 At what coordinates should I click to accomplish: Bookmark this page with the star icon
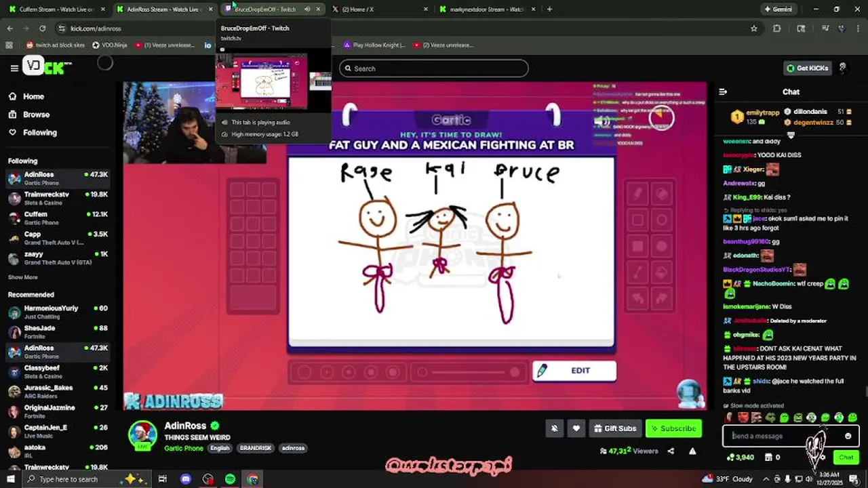[x=753, y=28]
